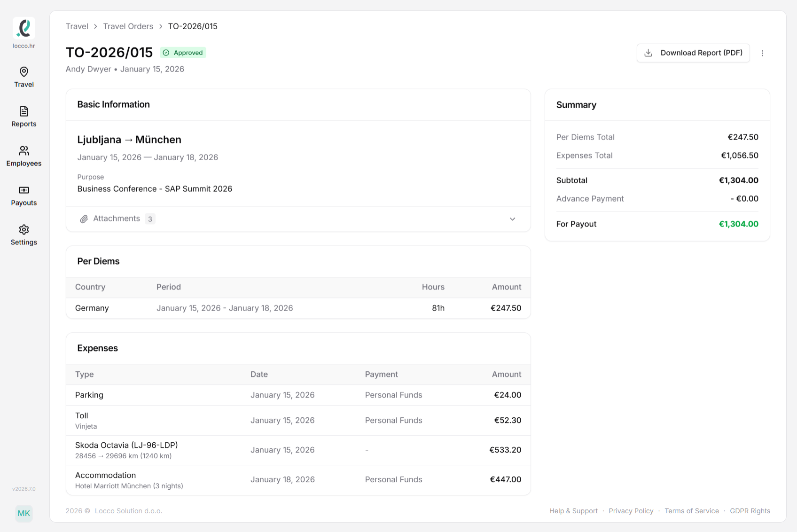Click the €24.00 parking amount
Image resolution: width=797 pixels, height=532 pixels.
click(508, 395)
